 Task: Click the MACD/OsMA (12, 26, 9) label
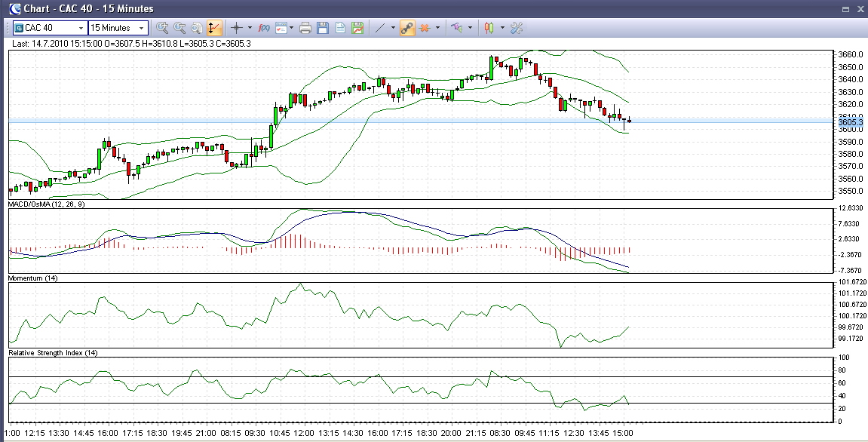coord(47,204)
